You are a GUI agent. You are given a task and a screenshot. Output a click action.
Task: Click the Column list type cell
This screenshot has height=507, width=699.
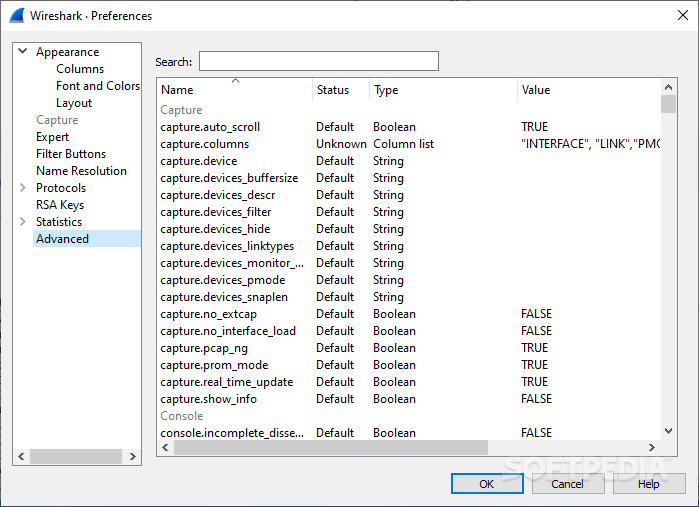coord(403,144)
